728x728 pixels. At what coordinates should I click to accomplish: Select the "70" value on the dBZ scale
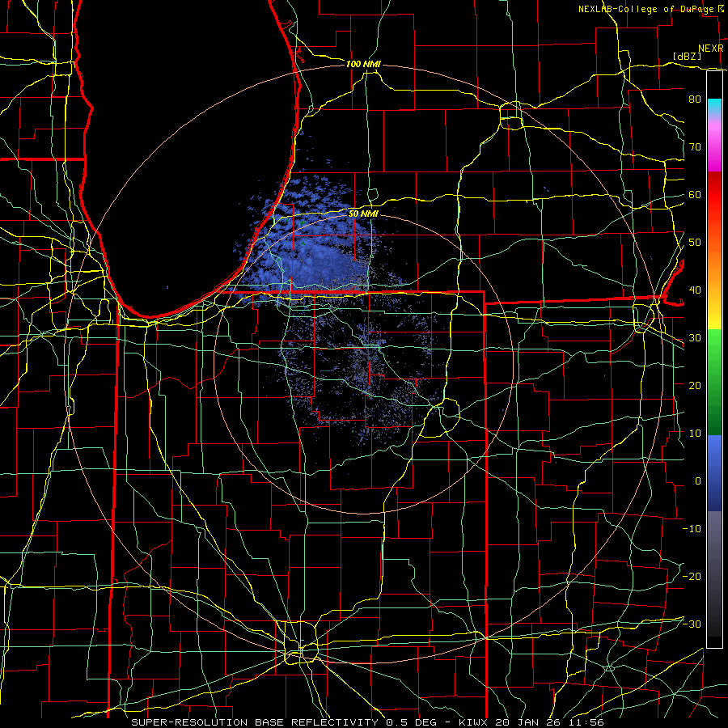click(x=695, y=146)
